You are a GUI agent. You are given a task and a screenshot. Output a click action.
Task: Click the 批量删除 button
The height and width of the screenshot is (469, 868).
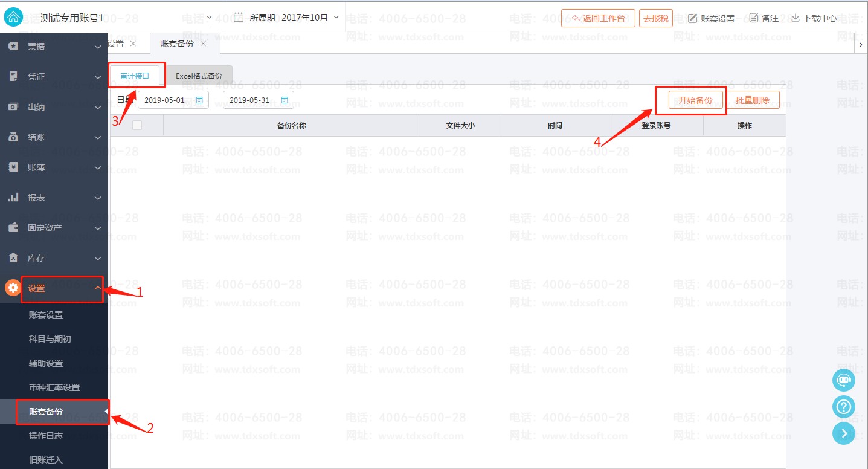click(753, 100)
